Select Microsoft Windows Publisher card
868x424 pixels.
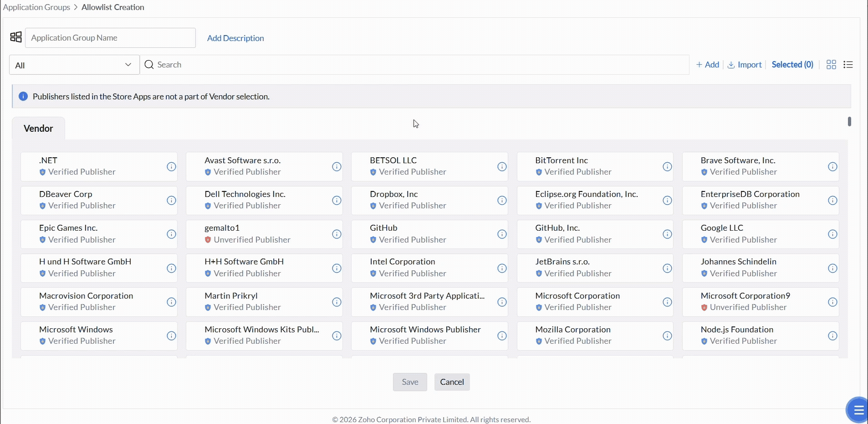click(429, 336)
